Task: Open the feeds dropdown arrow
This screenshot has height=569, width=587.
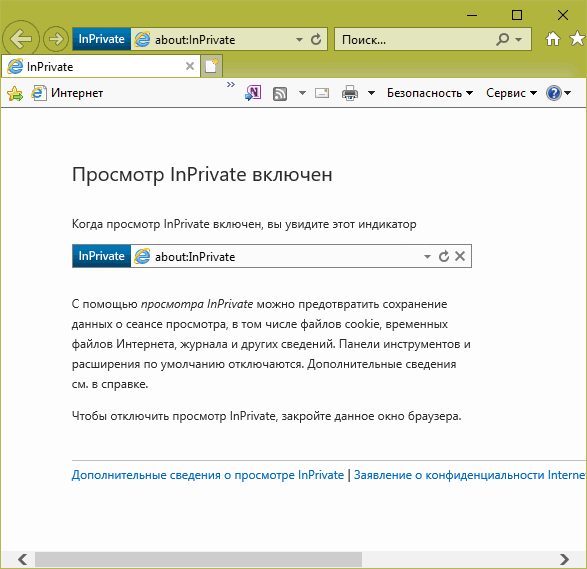Action: pos(302,93)
